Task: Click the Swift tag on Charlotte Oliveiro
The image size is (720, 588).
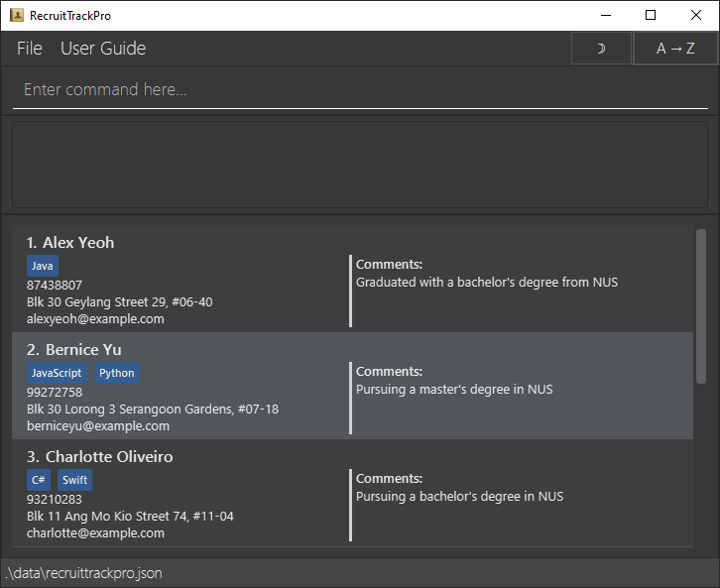Action: pyautogui.click(x=74, y=480)
